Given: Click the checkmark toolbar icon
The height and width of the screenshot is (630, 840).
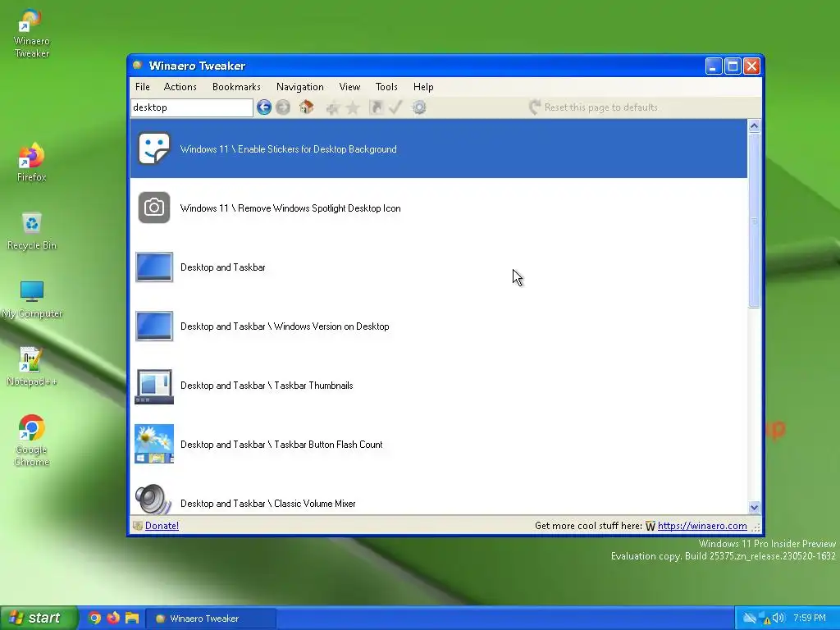Looking at the screenshot, I should (x=395, y=107).
